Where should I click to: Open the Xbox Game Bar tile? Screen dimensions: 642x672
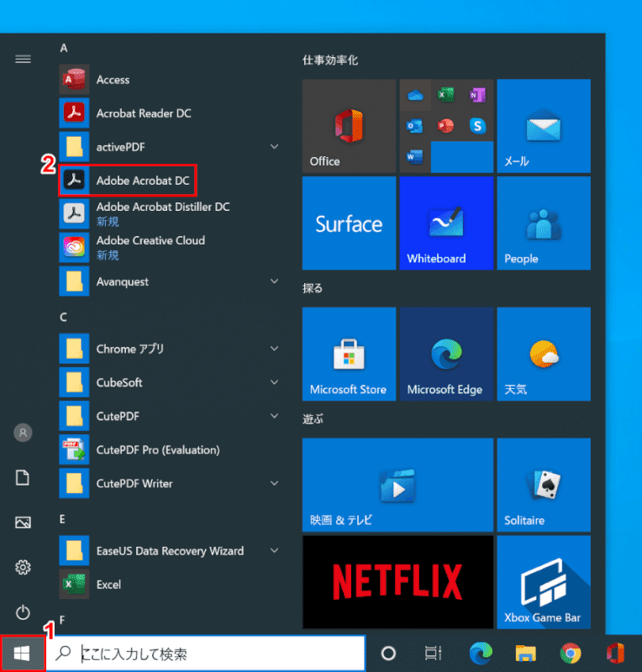[x=544, y=582]
